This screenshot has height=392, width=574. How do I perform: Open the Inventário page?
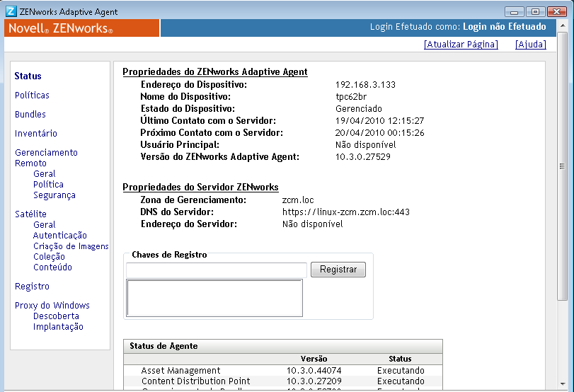(x=36, y=133)
